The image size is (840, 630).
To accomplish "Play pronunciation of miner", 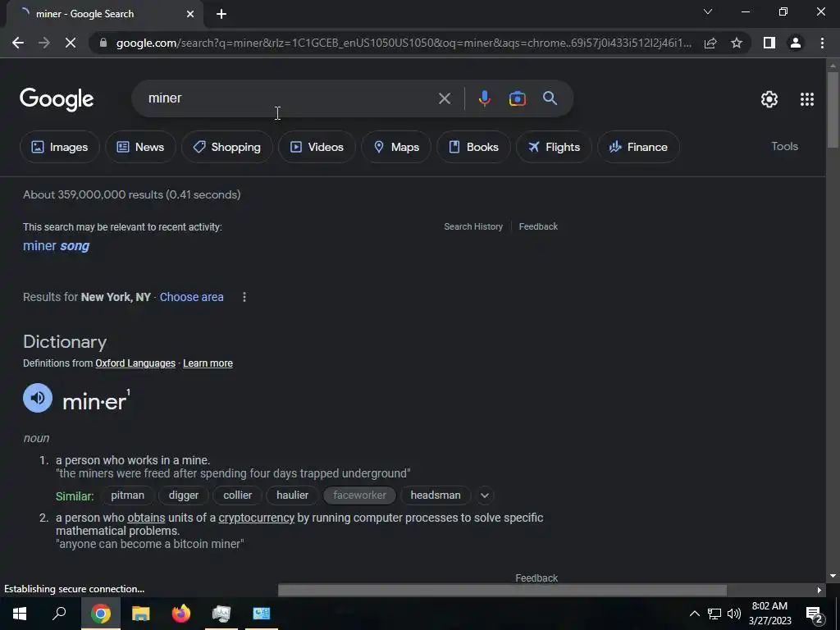I will [x=38, y=398].
